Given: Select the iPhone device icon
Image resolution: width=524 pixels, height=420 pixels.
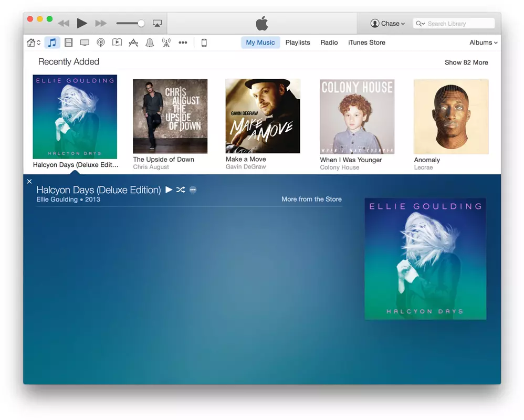Looking at the screenshot, I should [x=204, y=43].
